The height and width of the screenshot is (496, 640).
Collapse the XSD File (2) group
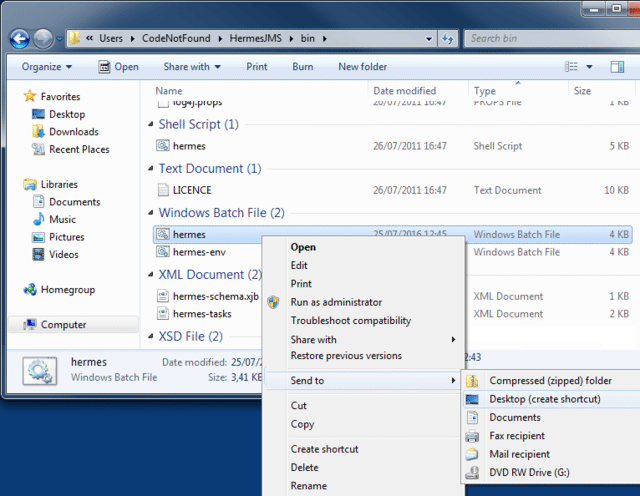point(151,336)
